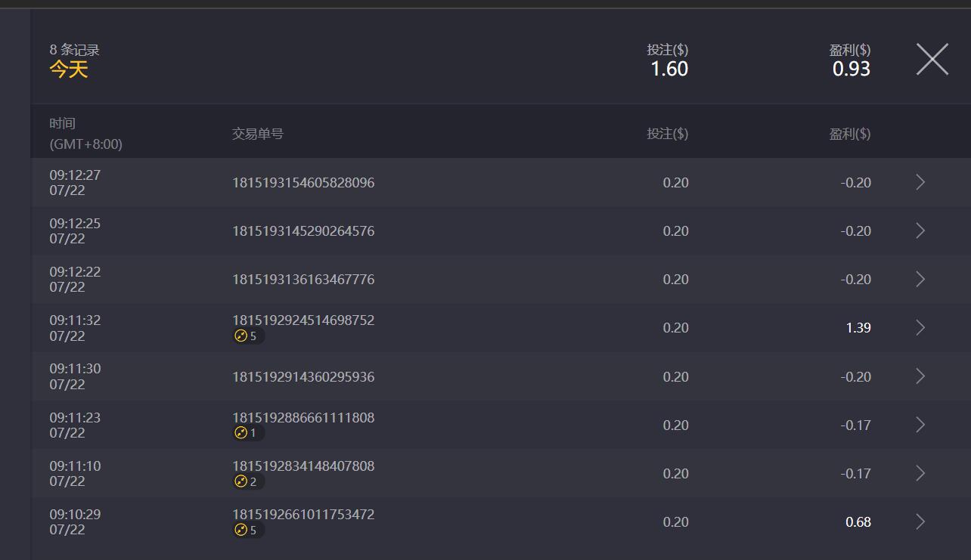Click the badge icon showing 1
The image size is (971, 560).
click(x=248, y=433)
